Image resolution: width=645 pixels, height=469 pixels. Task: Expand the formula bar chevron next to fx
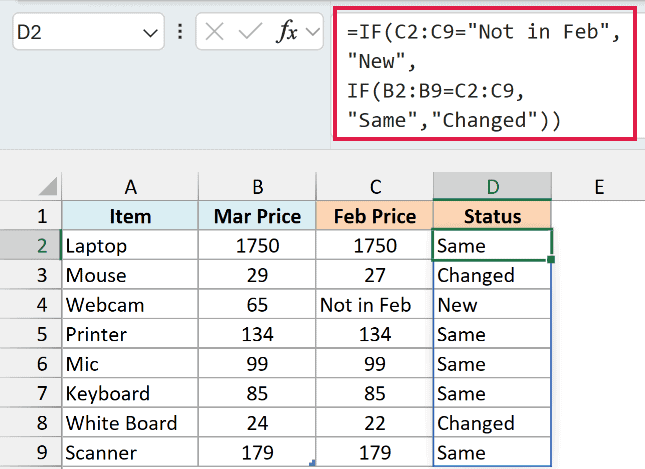[x=313, y=31]
